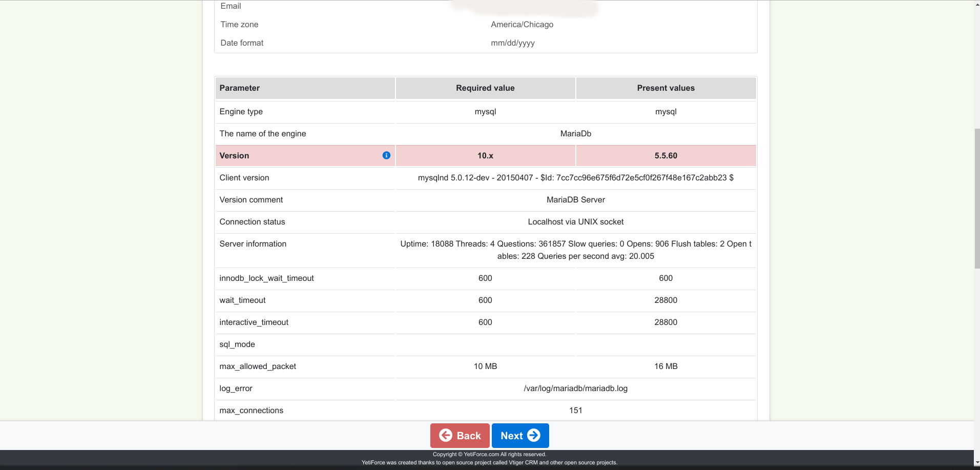Click the Client version label
Image resolution: width=980 pixels, height=470 pixels.
tap(244, 178)
